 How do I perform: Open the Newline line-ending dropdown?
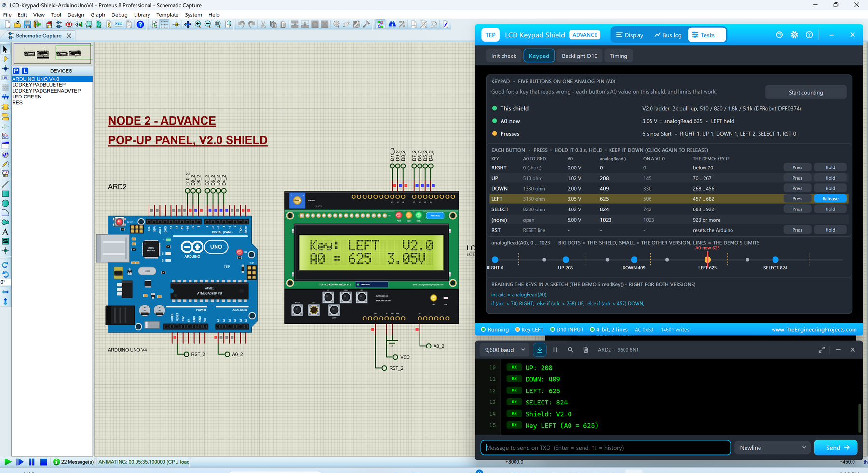(773, 448)
